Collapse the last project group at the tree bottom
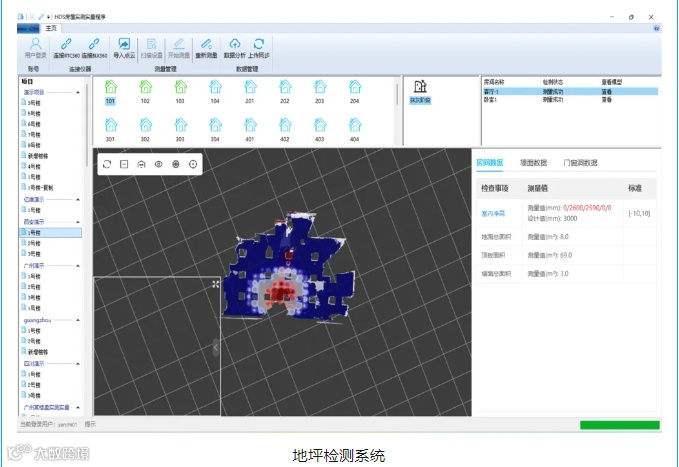The width and height of the screenshot is (679, 467). (x=78, y=407)
